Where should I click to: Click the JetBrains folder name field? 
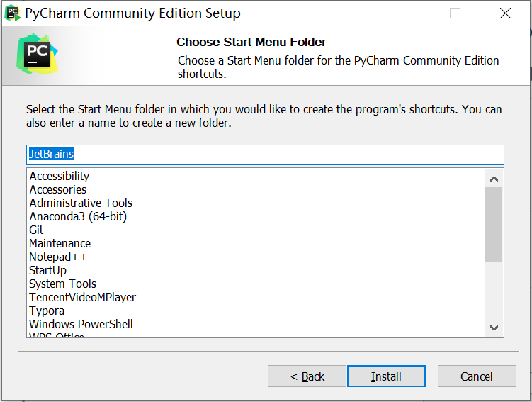[x=265, y=155]
